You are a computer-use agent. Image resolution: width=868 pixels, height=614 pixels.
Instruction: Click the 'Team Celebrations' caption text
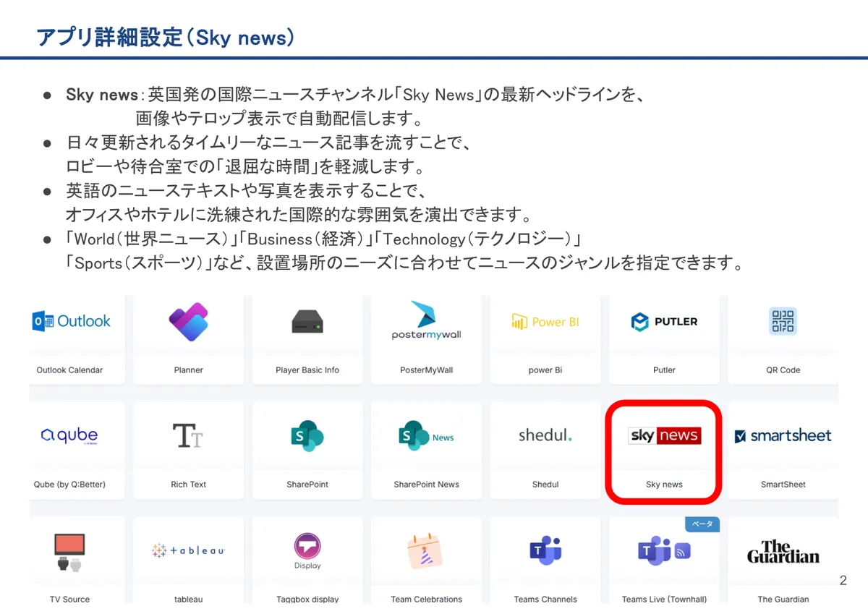point(426,599)
